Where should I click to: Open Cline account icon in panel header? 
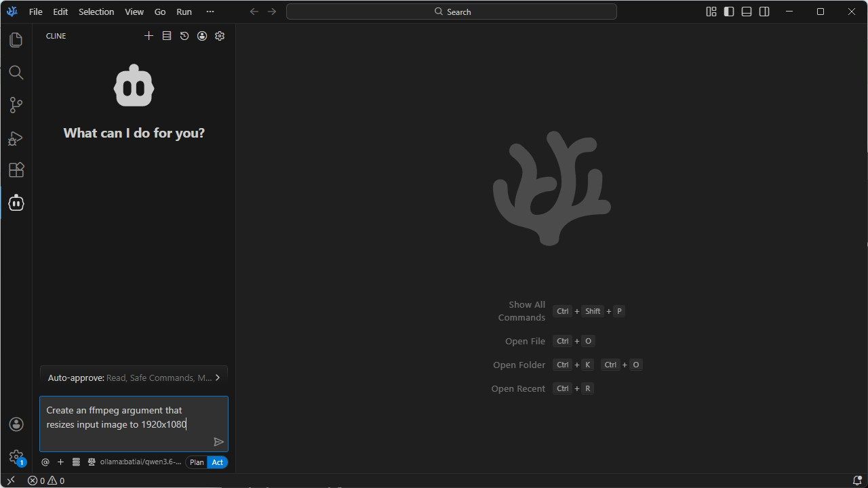[202, 36]
